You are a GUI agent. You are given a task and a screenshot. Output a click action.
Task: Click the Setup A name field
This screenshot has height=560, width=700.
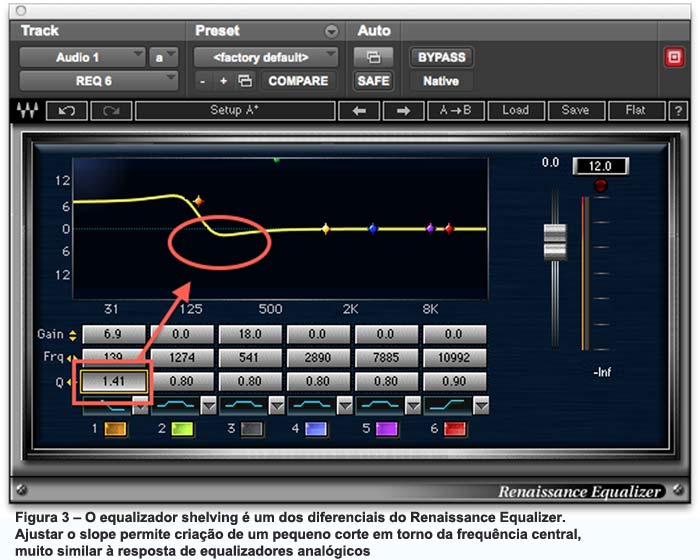pyautogui.click(x=235, y=110)
